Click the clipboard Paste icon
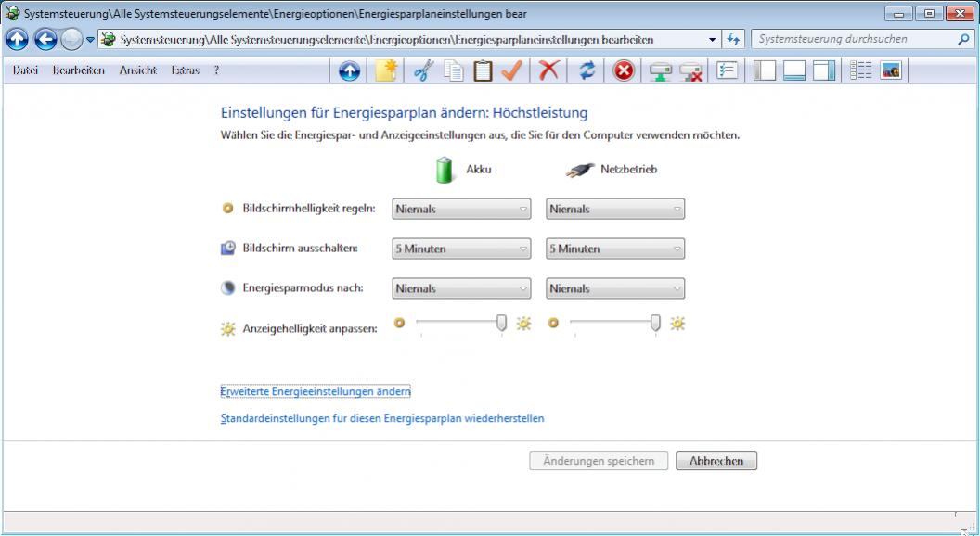980x536 pixels. (x=483, y=70)
